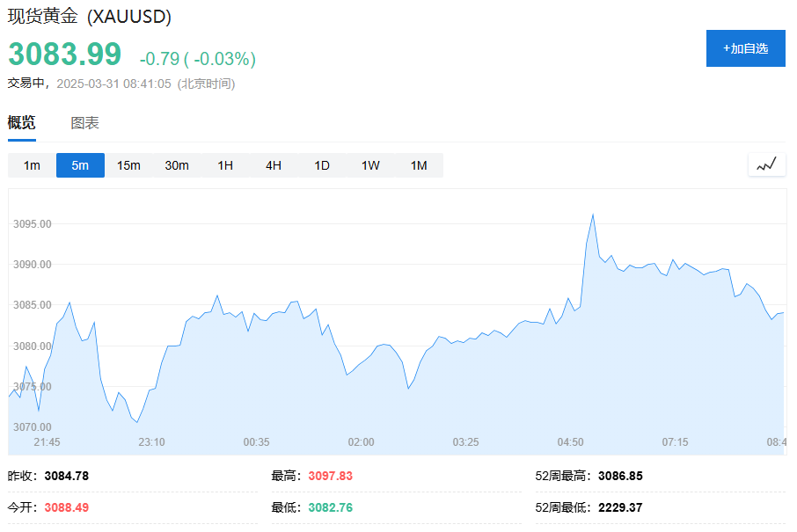The height and width of the screenshot is (532, 797).
Task: Switch to the 概览 tab
Action: click(22, 123)
